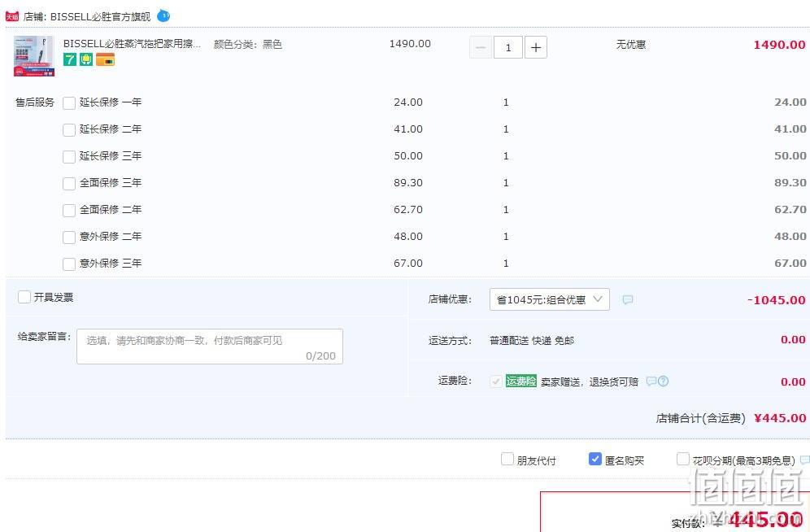Click the Tmall logo icon beside 店铺
Screen dimensions: 810x532
pyautogui.click(x=11, y=16)
